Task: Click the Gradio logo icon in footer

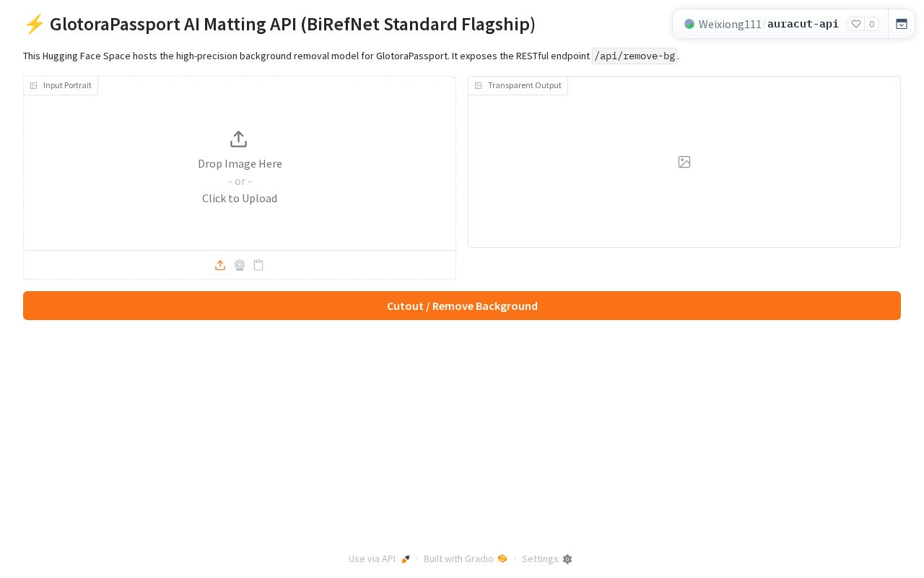Action: click(502, 558)
